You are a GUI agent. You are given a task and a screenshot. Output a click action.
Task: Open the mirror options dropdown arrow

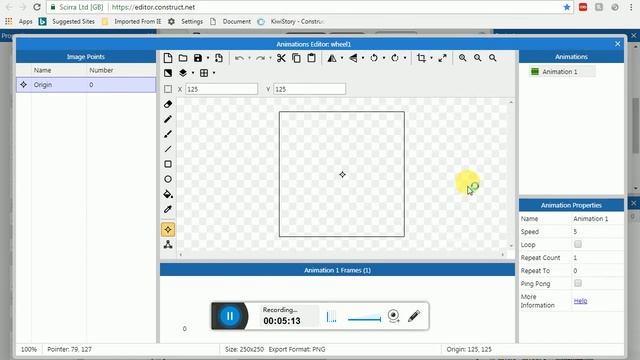coord(342,58)
